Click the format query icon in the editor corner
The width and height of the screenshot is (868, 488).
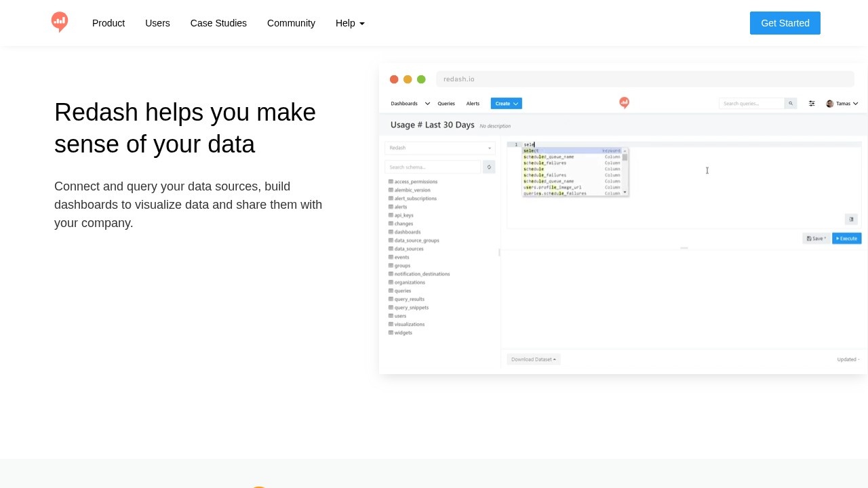pos(851,219)
